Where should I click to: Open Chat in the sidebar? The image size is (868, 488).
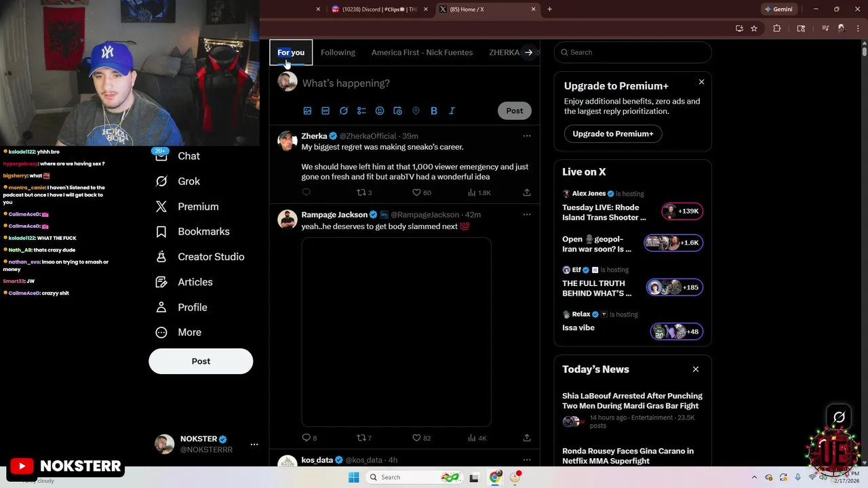click(x=178, y=156)
